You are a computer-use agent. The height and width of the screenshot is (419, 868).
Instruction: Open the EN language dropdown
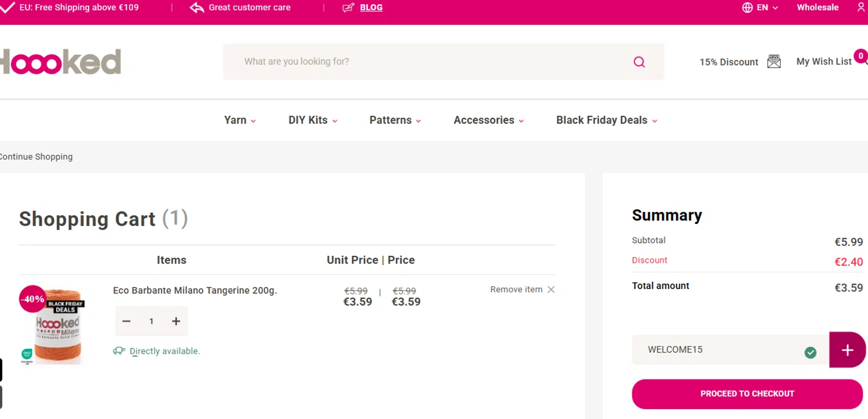768,8
